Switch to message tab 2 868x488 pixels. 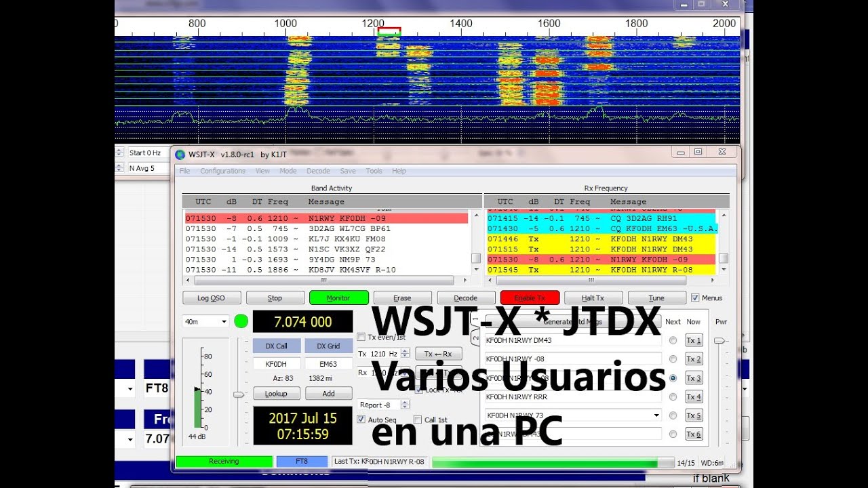point(476,338)
